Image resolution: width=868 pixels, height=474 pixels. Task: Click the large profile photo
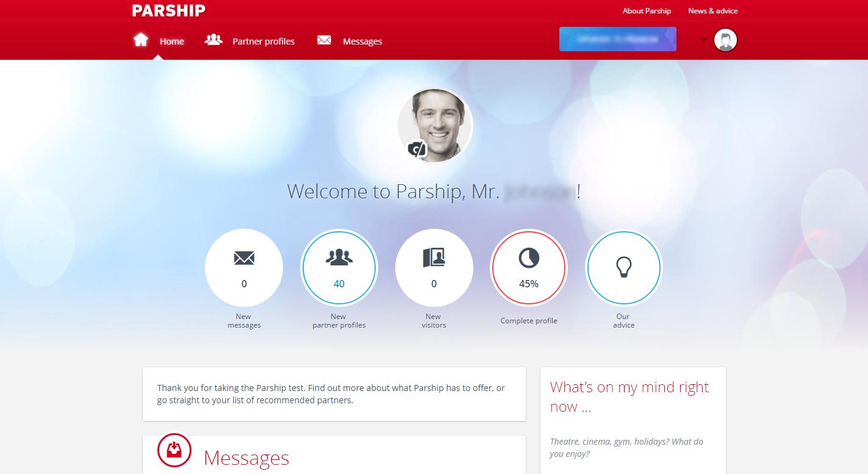pyautogui.click(x=436, y=126)
